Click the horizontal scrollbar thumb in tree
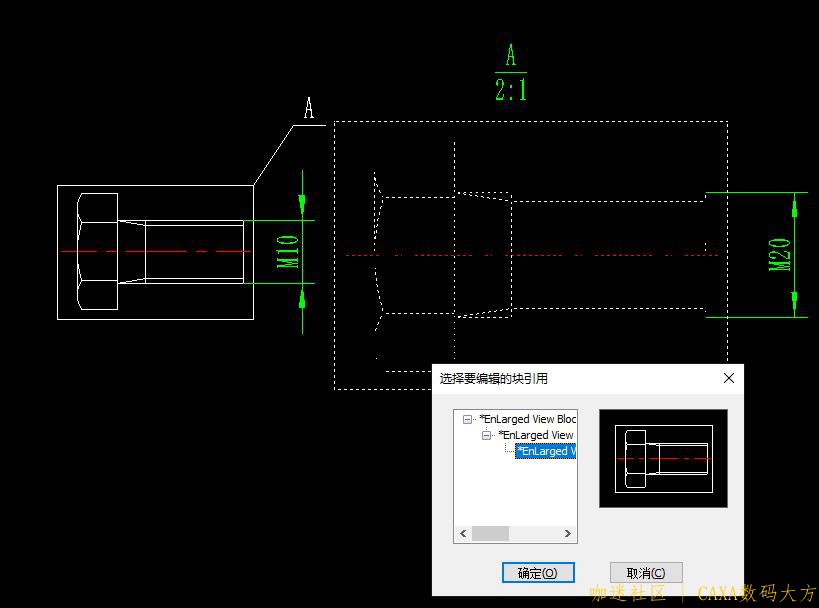The image size is (819, 608). pos(490,534)
